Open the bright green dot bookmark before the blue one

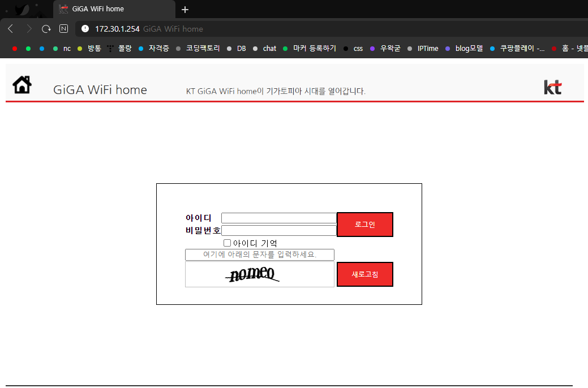click(x=28, y=49)
